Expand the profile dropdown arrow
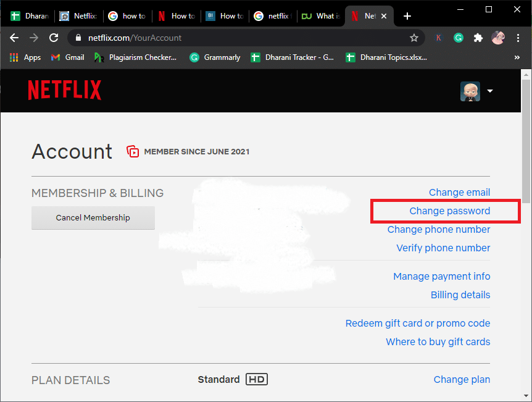Screen dimensions: 532x402 490,91
